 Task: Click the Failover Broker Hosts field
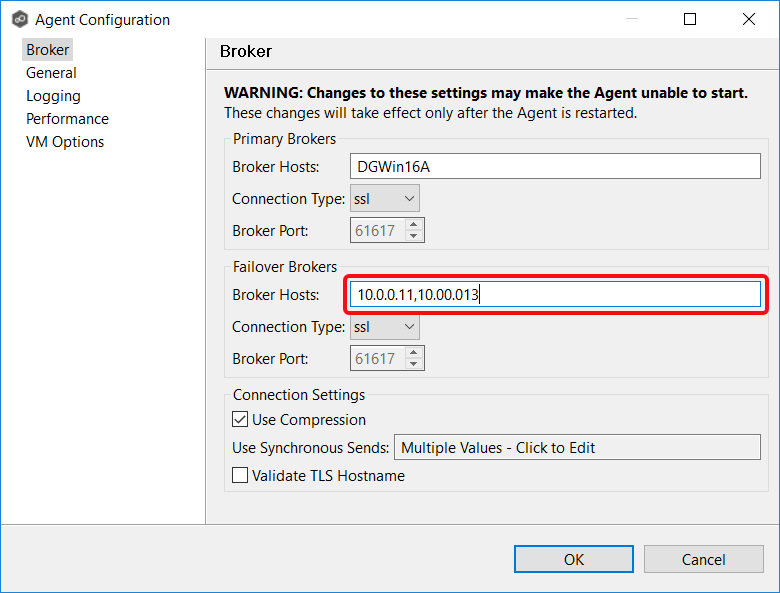click(x=555, y=295)
